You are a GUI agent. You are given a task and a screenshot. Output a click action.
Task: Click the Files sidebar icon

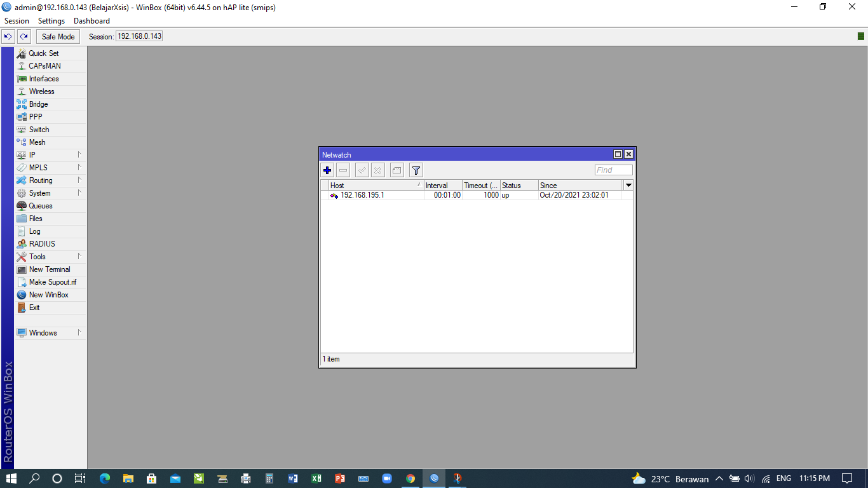22,219
